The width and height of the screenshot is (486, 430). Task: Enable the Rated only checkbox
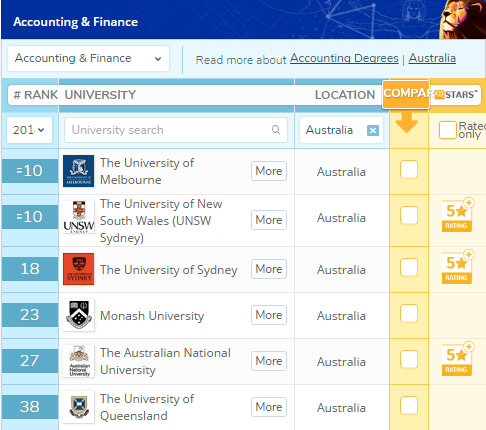[448, 130]
